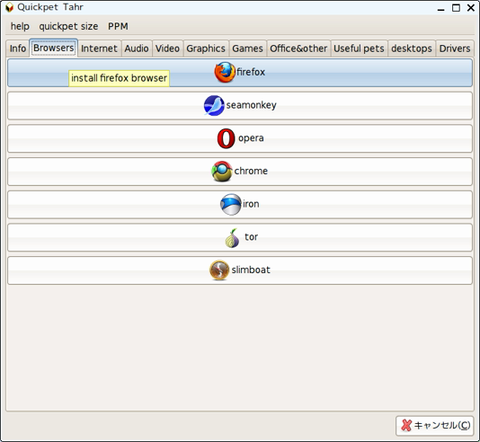
Task: Click the Quickpet title bar app icon
Action: pos(9,7)
